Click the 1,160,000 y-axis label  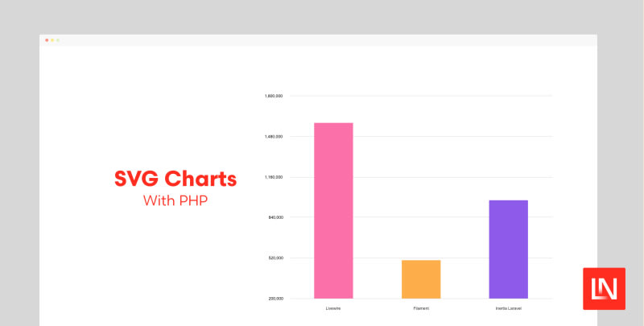(x=273, y=177)
